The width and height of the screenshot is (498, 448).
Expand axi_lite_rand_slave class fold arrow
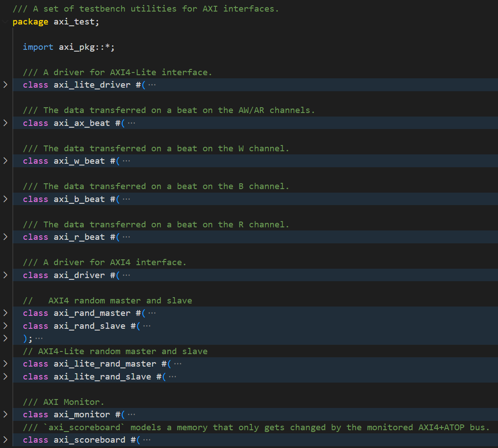(5, 376)
